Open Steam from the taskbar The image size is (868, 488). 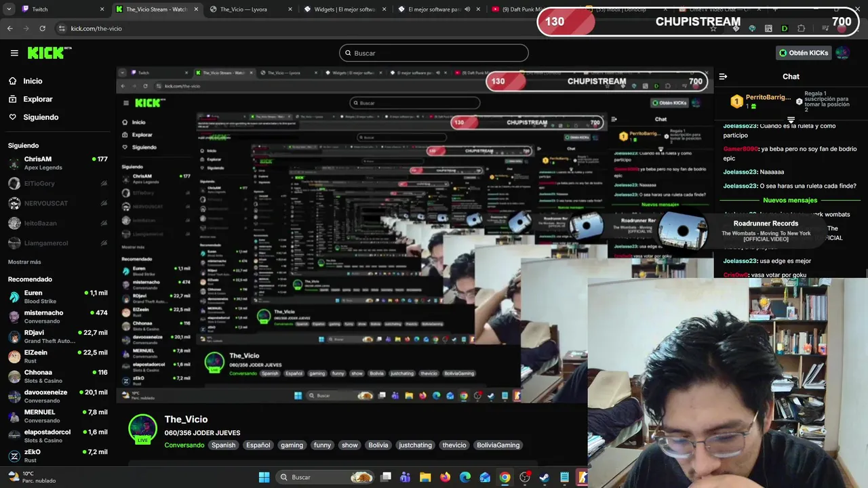[545, 477]
